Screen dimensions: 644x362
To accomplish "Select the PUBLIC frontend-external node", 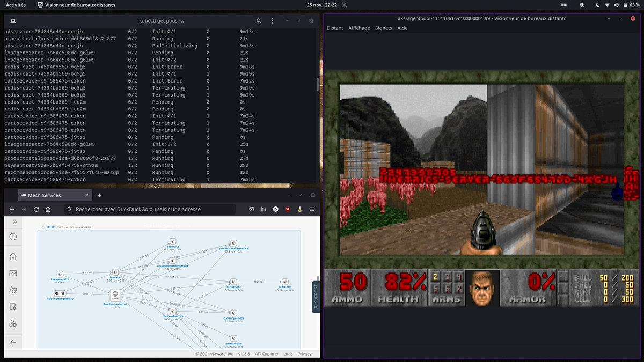I will tap(115, 295).
